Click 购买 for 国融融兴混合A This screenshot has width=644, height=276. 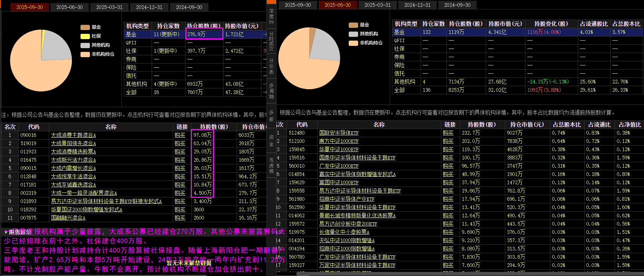[x=180, y=218]
